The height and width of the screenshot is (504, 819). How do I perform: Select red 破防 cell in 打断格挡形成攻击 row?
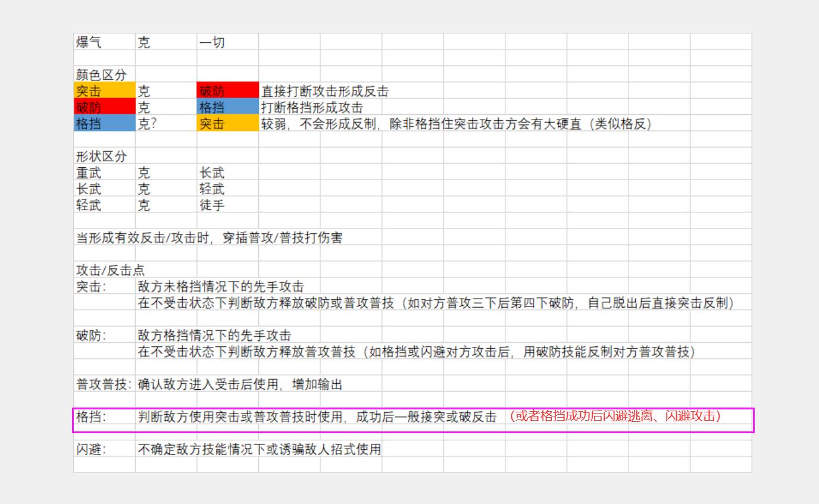(x=104, y=107)
